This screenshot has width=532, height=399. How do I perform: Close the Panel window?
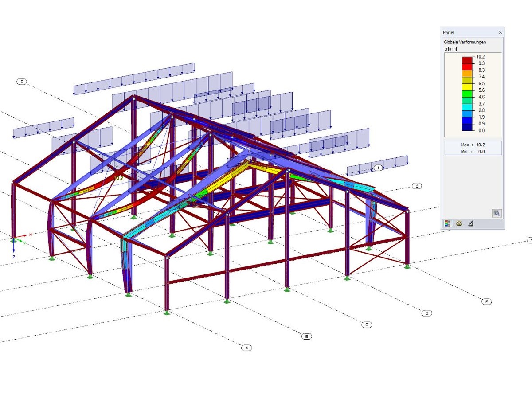500,32
